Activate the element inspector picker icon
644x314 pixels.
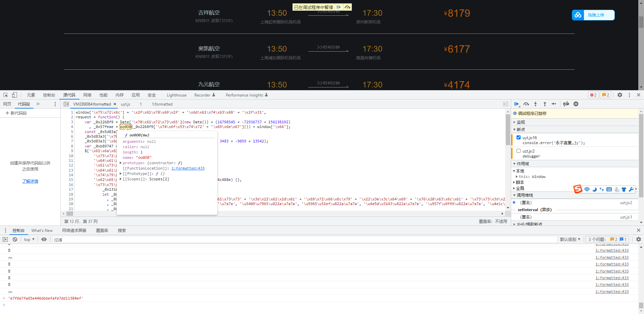(6, 95)
